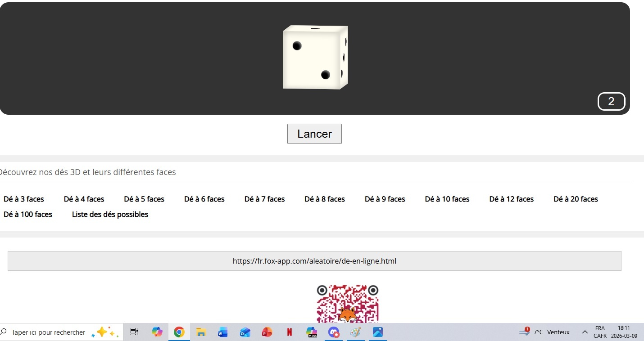Show hidden system tray icons

tap(585, 332)
